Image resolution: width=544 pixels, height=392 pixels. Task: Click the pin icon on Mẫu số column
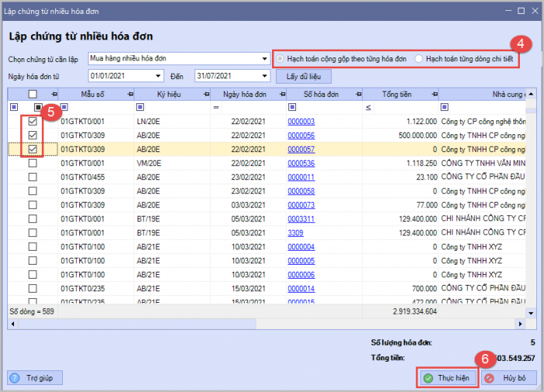pyautogui.click(x=129, y=94)
